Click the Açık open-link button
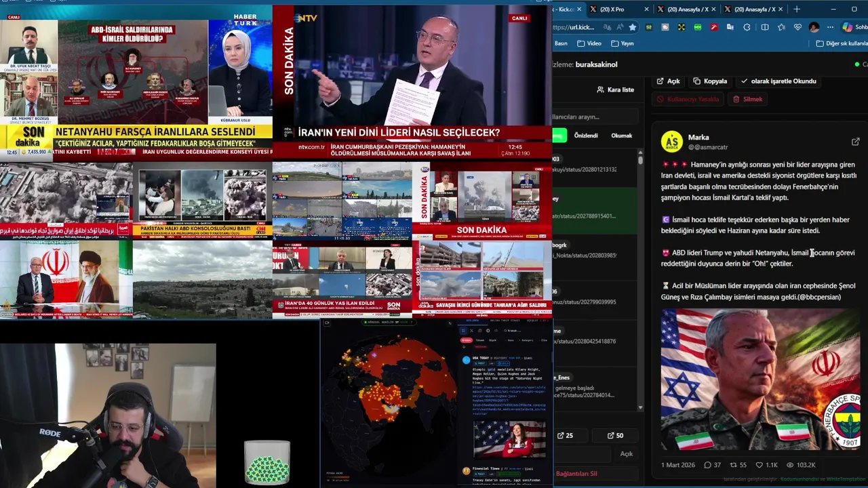This screenshot has height=488, width=868. tap(668, 81)
